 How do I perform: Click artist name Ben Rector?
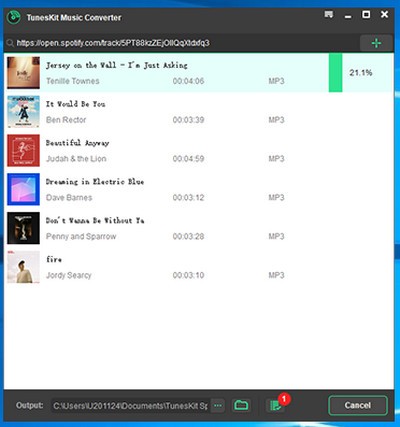point(66,120)
